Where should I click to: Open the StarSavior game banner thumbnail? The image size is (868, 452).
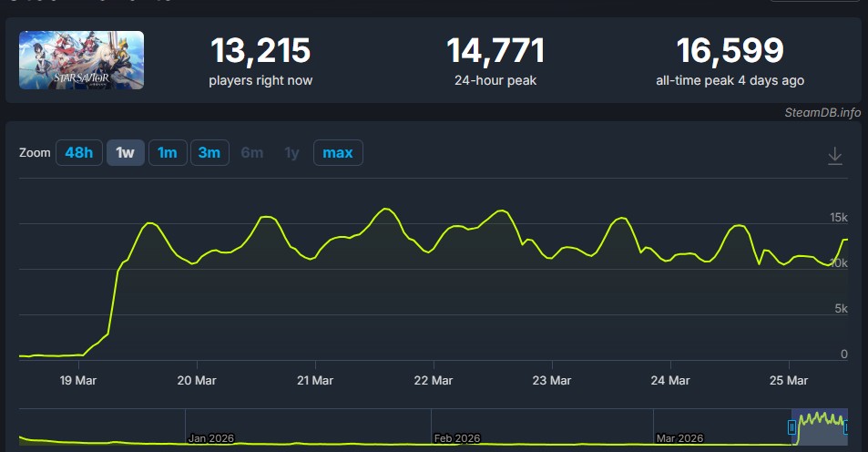tap(81, 60)
